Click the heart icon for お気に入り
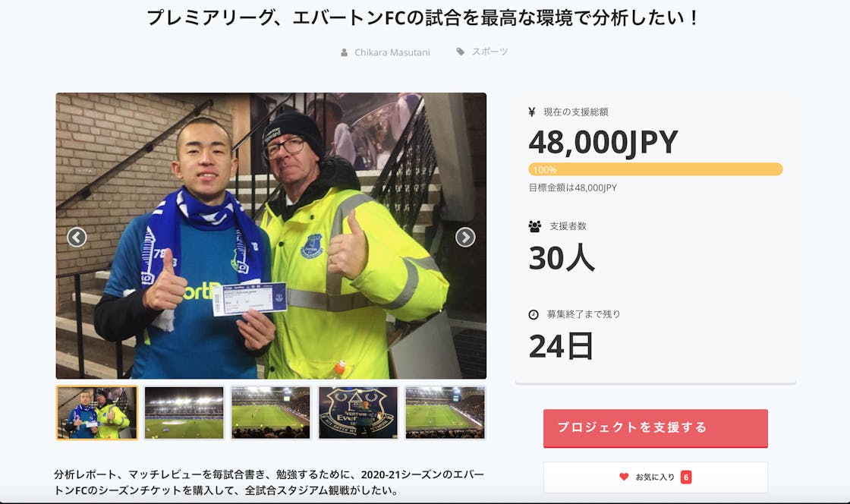 coord(624,477)
